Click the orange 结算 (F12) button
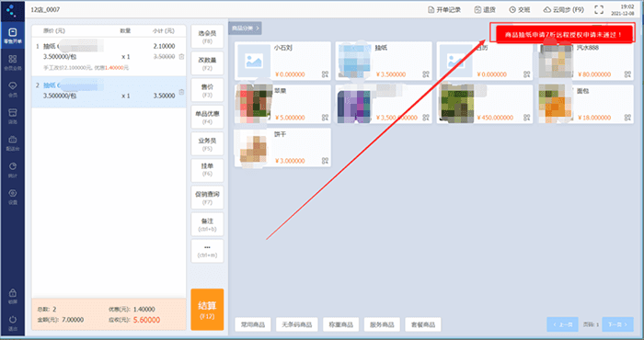The image size is (644, 340). point(207,310)
